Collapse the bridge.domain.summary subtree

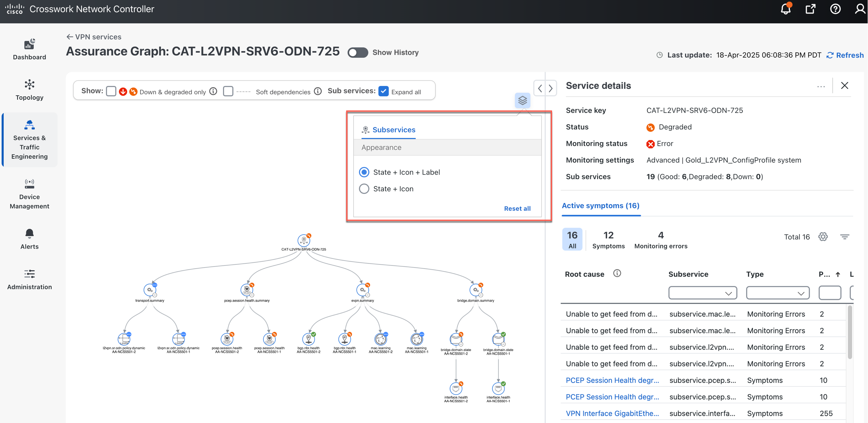pyautogui.click(x=481, y=295)
